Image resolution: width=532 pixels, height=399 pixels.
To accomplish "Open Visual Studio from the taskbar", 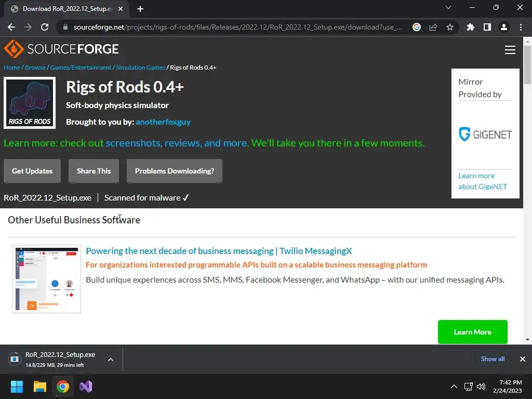I will pyautogui.click(x=86, y=387).
